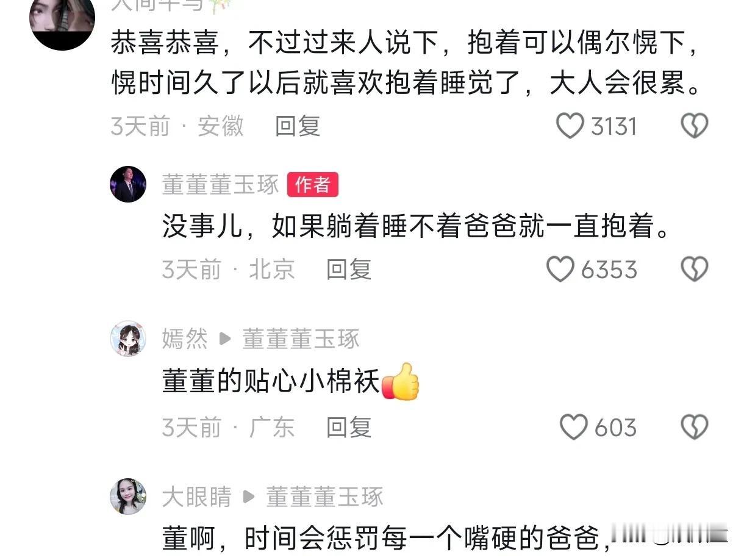The width and height of the screenshot is (744, 560).
Task: Open the top commenter's profile avatar
Action: (62, 18)
